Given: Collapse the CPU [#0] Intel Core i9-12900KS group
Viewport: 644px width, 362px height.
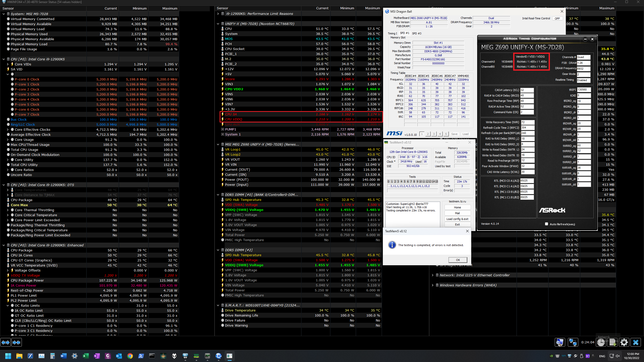Looking at the screenshot, I should pos(4,59).
